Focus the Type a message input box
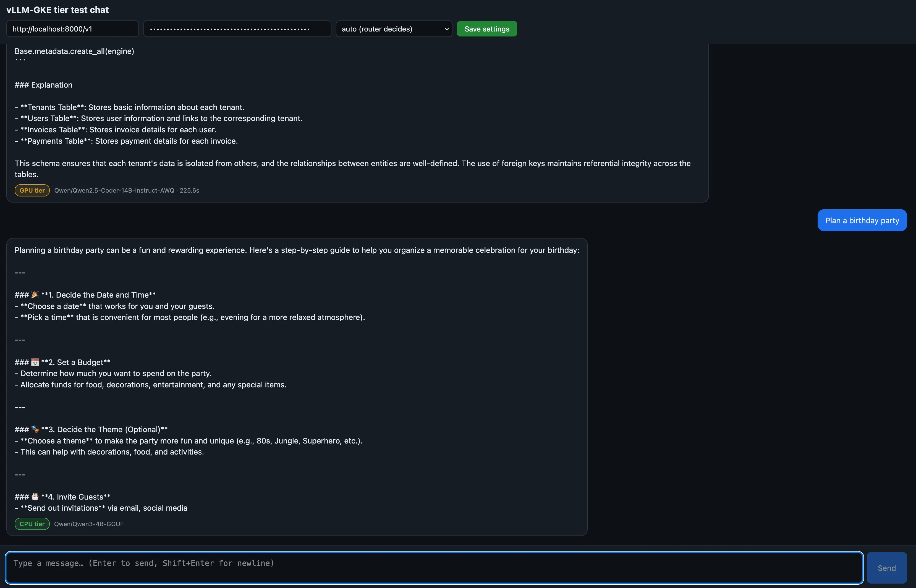The width and height of the screenshot is (916, 588). click(434, 568)
